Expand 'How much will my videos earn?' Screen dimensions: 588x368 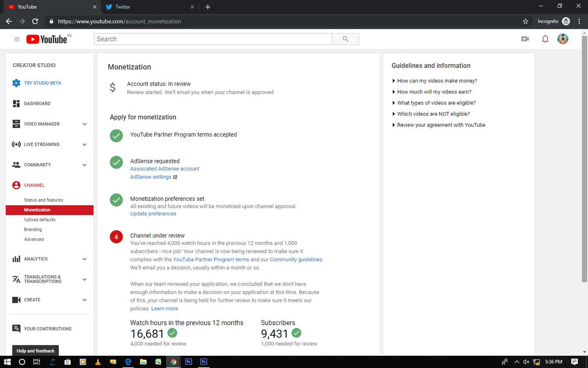[432, 92]
